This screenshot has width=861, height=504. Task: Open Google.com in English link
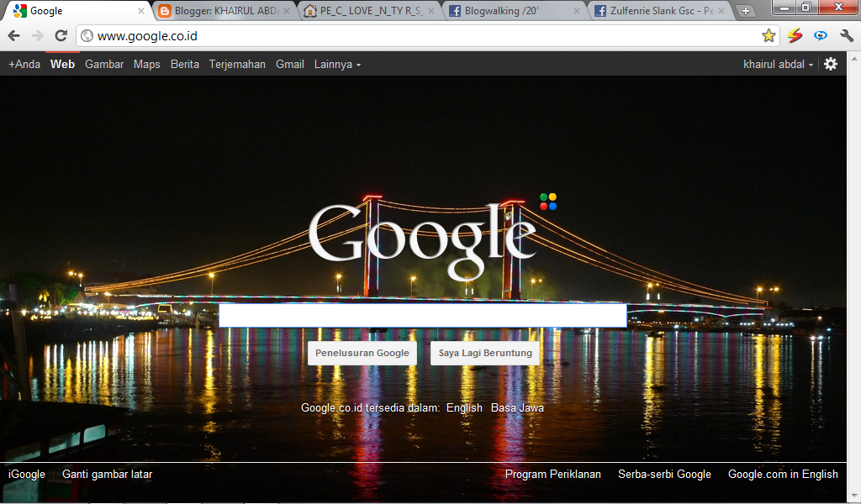click(x=783, y=475)
